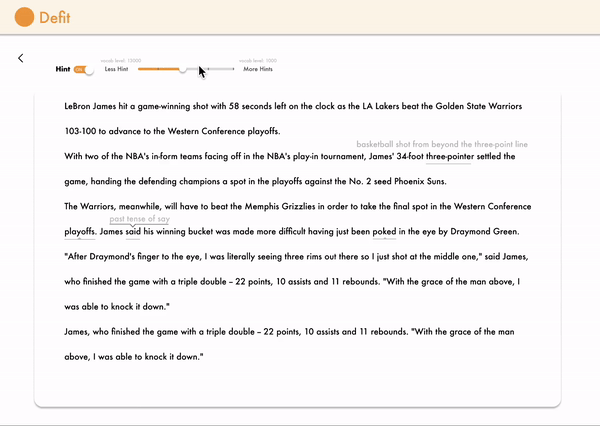Click 'Memphis Grizzlies' in the article
The width and height of the screenshot is (600, 426).
pyautogui.click(x=280, y=207)
